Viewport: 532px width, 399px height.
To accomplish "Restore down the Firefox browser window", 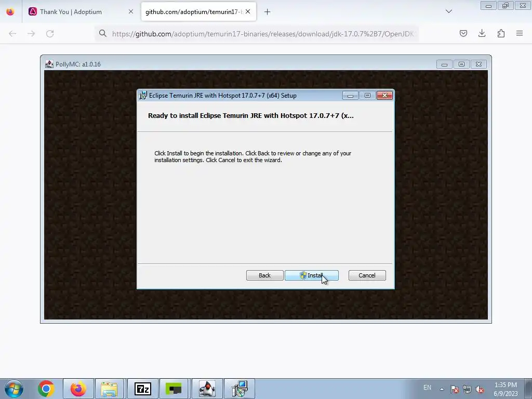I will pos(506,6).
